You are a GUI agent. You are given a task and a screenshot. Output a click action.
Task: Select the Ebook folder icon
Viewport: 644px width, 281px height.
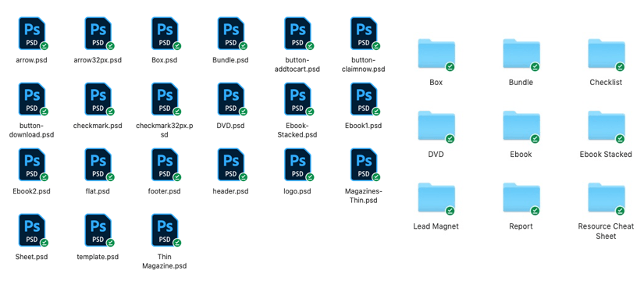click(x=521, y=126)
